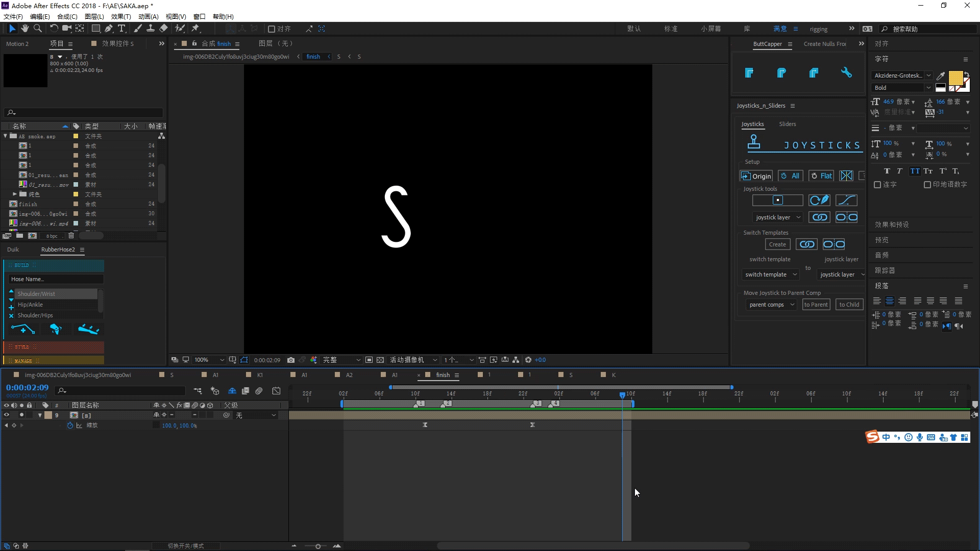Switch to the Sliders tab
Viewport: 980px width, 551px height.
(x=787, y=124)
